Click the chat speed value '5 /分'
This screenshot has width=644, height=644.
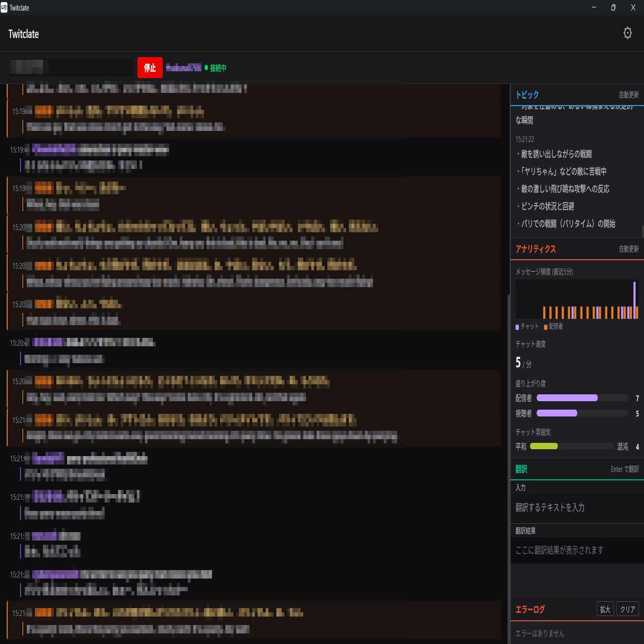pyautogui.click(x=524, y=363)
